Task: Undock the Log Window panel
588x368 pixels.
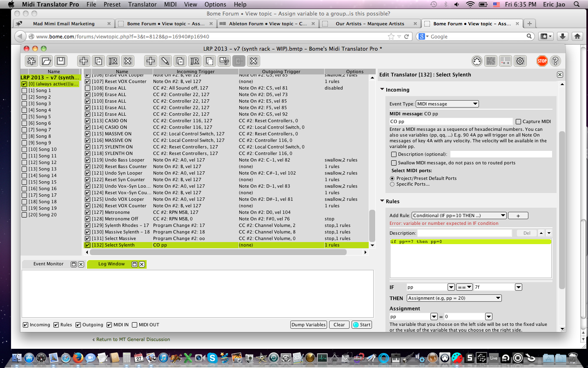Action: pos(134,264)
